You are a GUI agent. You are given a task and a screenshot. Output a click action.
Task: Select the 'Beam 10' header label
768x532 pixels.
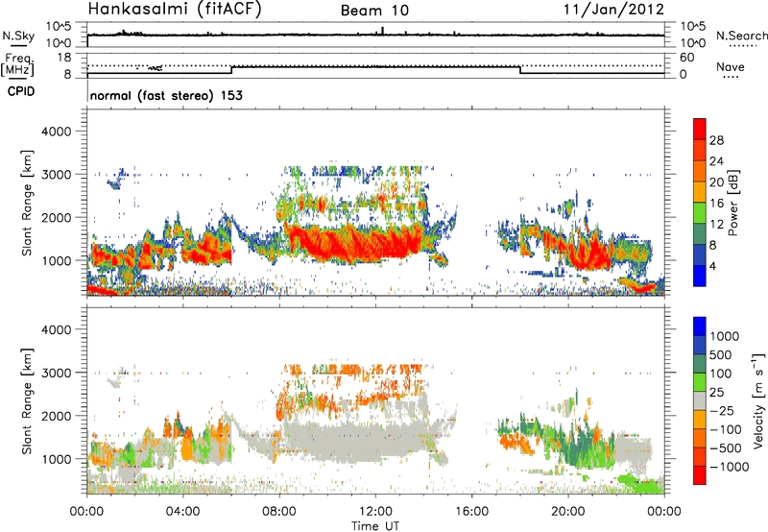374,11
